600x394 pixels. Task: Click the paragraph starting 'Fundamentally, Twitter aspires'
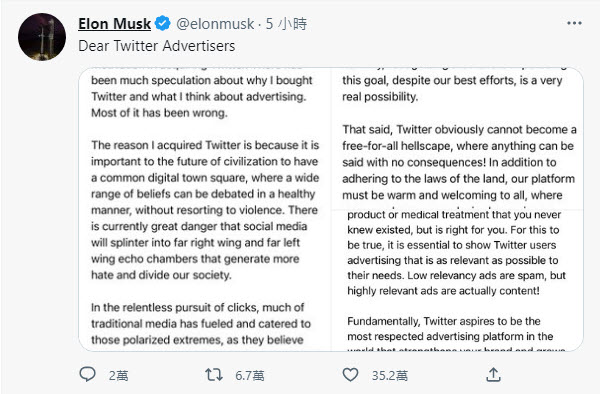(455, 334)
